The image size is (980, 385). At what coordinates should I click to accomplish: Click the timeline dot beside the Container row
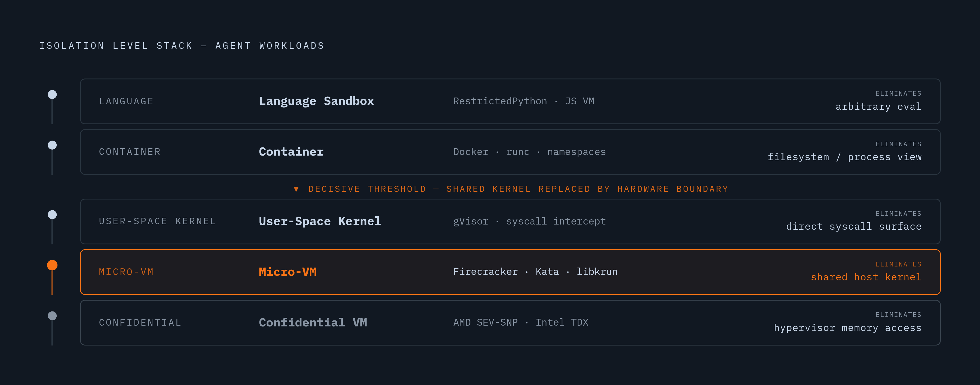click(52, 145)
